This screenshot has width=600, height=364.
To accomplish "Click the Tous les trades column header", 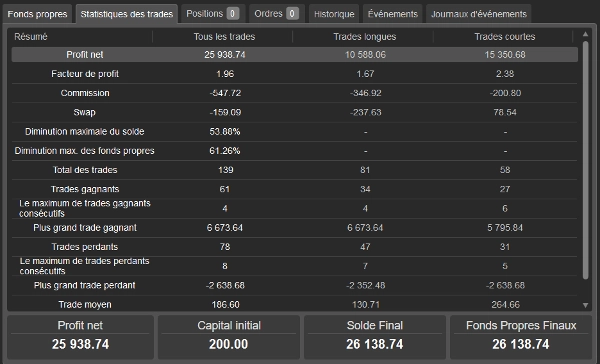I will click(x=224, y=37).
